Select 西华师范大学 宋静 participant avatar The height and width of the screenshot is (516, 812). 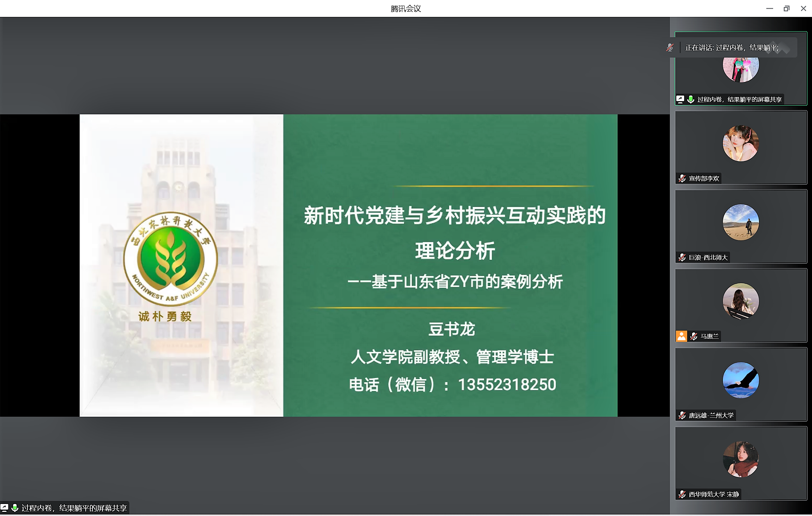(741, 459)
